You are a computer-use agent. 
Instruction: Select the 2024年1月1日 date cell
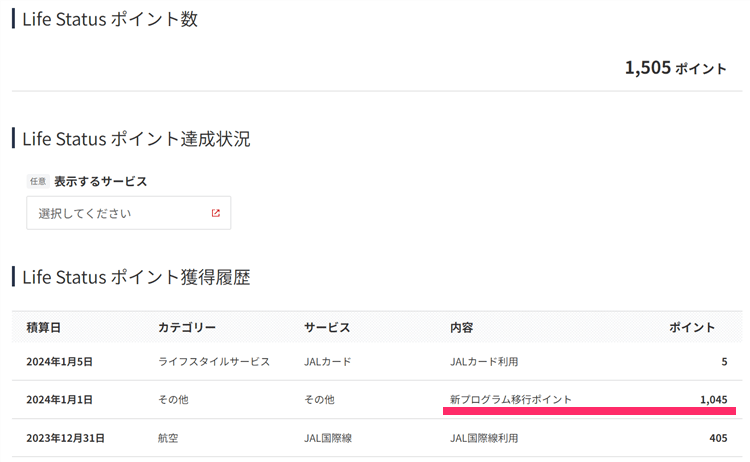[59, 400]
